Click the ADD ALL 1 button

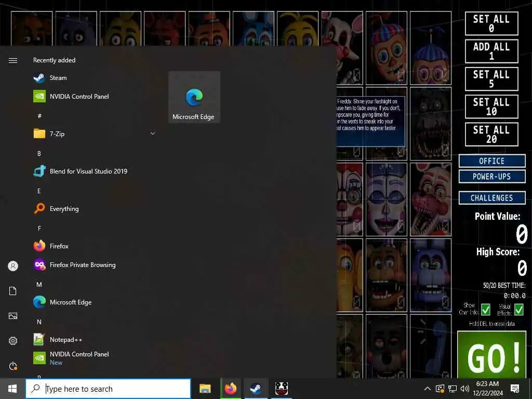pos(491,51)
